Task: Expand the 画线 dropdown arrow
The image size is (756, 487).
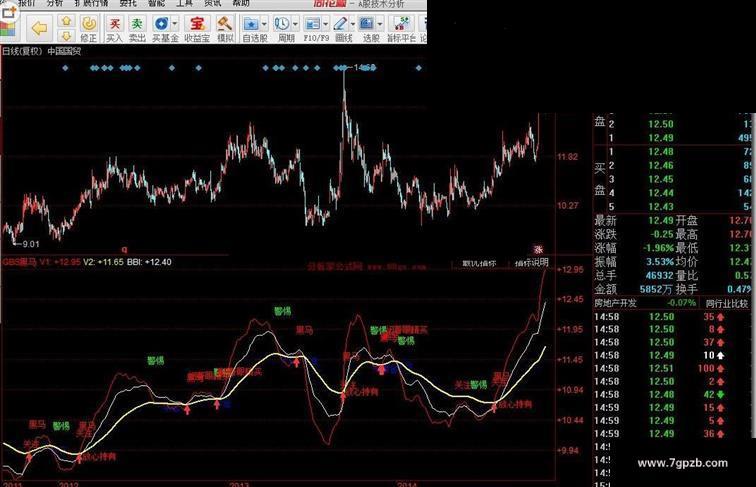Action: point(352,23)
